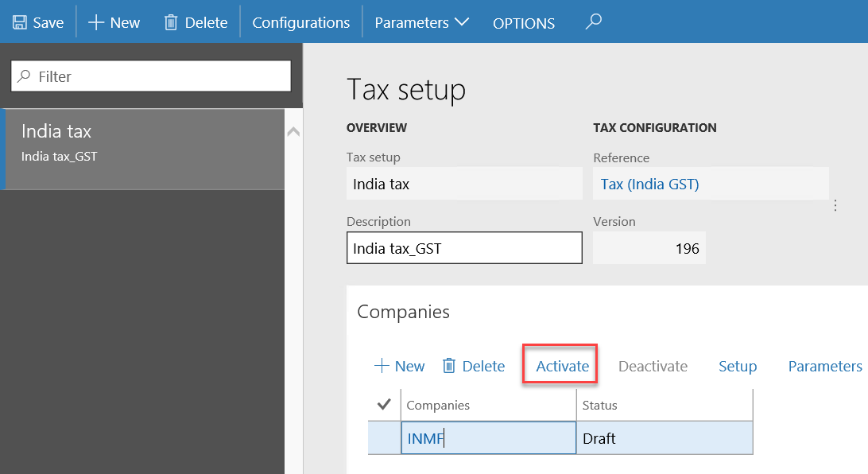Image resolution: width=868 pixels, height=474 pixels.
Task: Click the Status column header
Action: 665,406
